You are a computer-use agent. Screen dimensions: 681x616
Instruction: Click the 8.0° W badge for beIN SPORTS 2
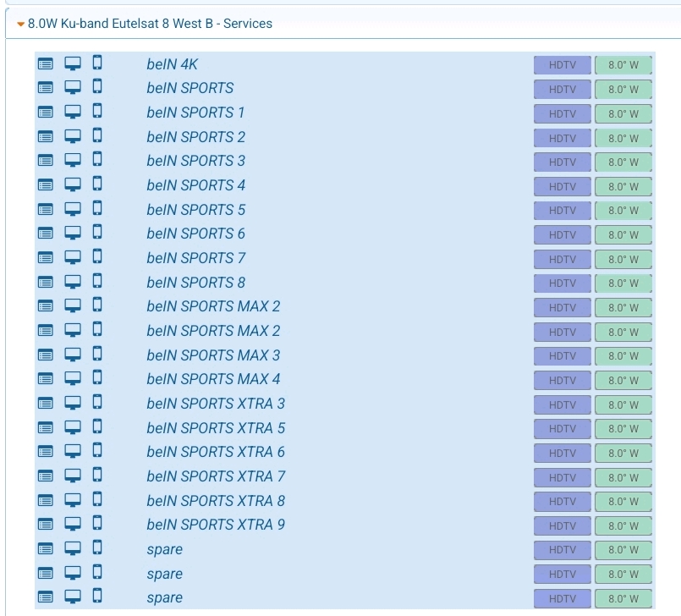coord(623,138)
